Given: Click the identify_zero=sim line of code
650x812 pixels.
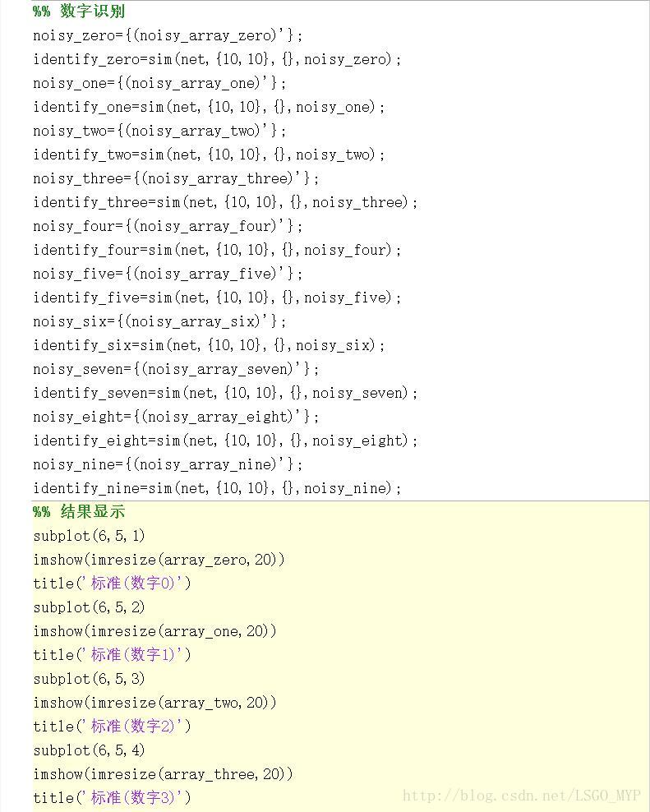Looking at the screenshot, I should (217, 59).
